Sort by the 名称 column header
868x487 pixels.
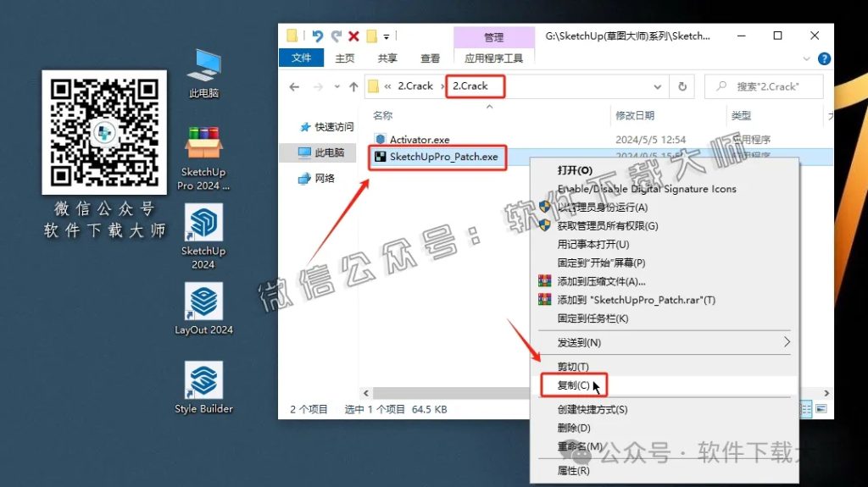click(x=382, y=116)
